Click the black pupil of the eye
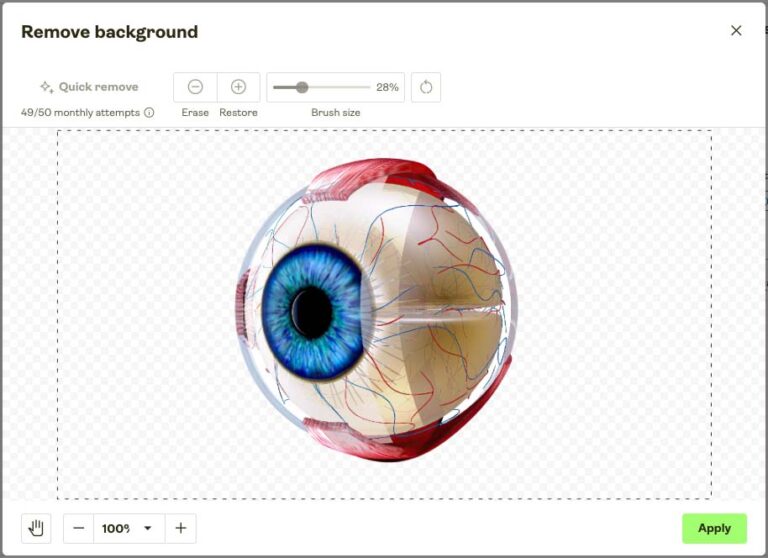The width and height of the screenshot is (768, 558). (312, 310)
